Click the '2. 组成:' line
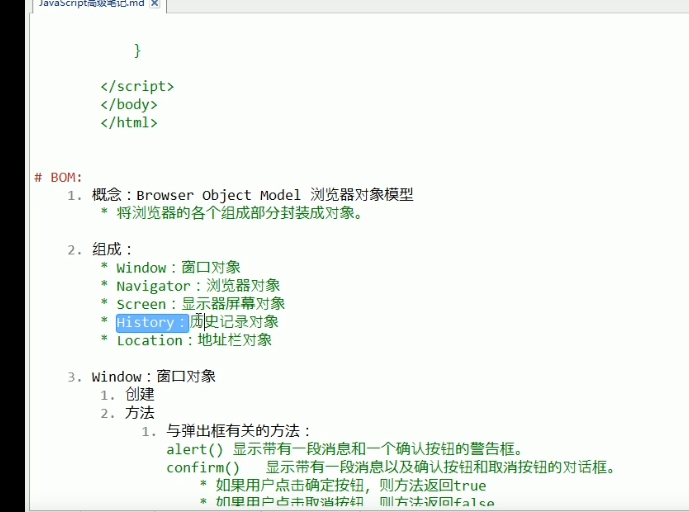This screenshot has width=689, height=512. (x=100, y=250)
